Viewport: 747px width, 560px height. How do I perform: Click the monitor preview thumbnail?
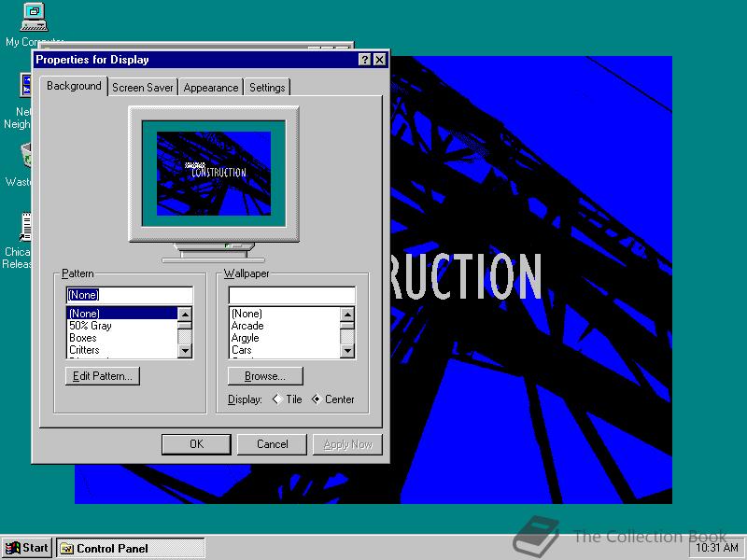tap(214, 174)
